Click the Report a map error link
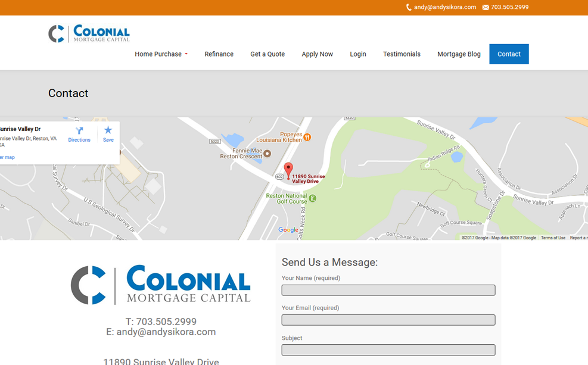The height and width of the screenshot is (365, 588). tap(578, 238)
